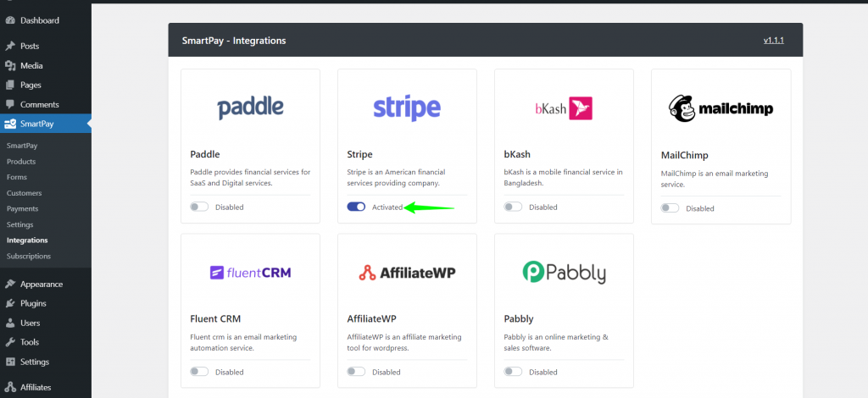Screen dimensions: 868x398
Task: Enable the Paddle integration toggle
Action: 199,207
